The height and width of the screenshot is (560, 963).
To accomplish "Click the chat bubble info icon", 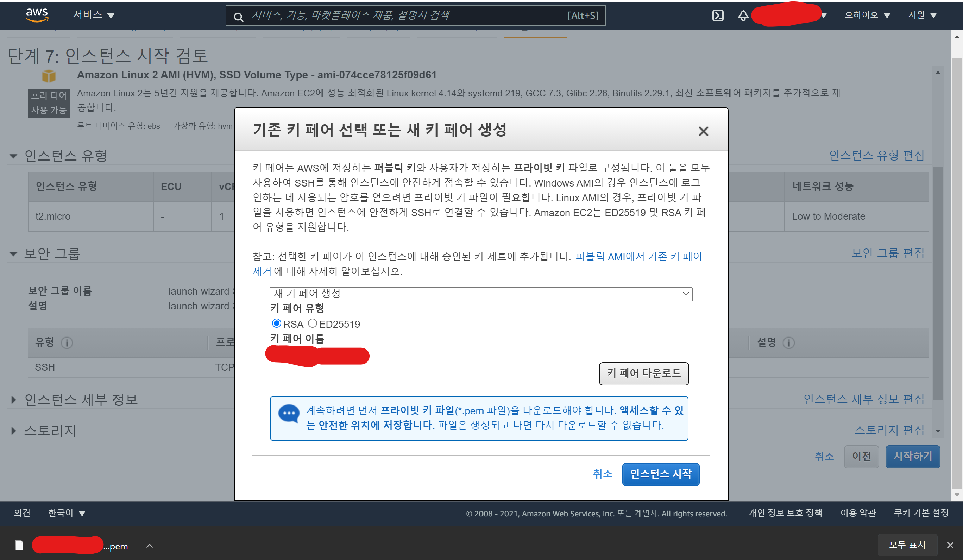I will click(289, 413).
